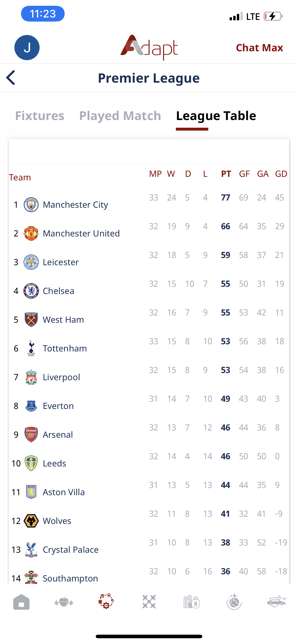The width and height of the screenshot is (298, 644).
Task: Open Chat Max
Action: pos(259,48)
